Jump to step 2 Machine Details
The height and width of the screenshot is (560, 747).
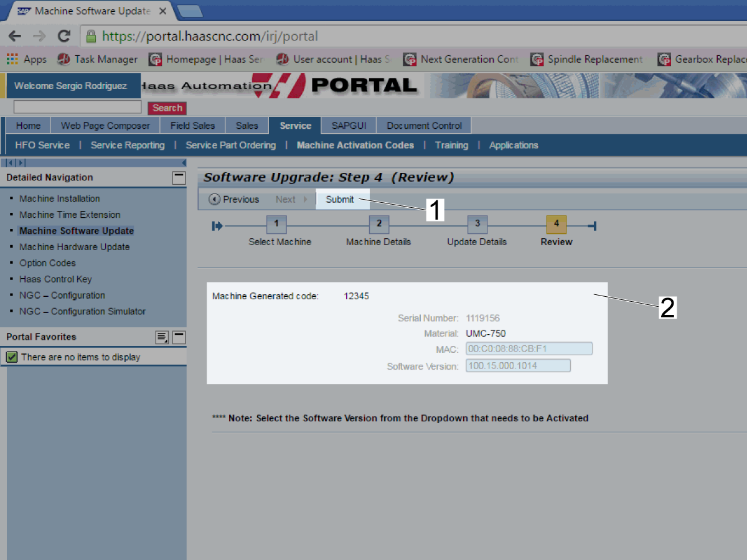coord(378,225)
